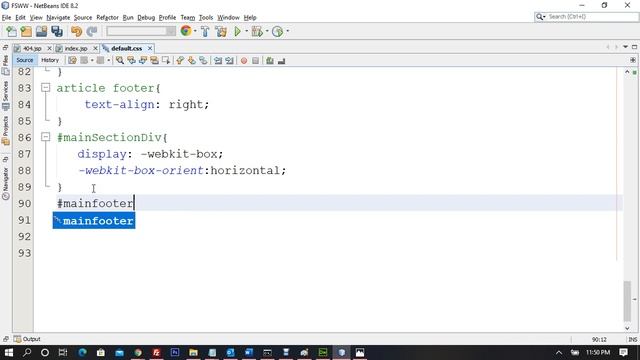Open the Source menu
The image size is (640, 360).
pos(83,18)
